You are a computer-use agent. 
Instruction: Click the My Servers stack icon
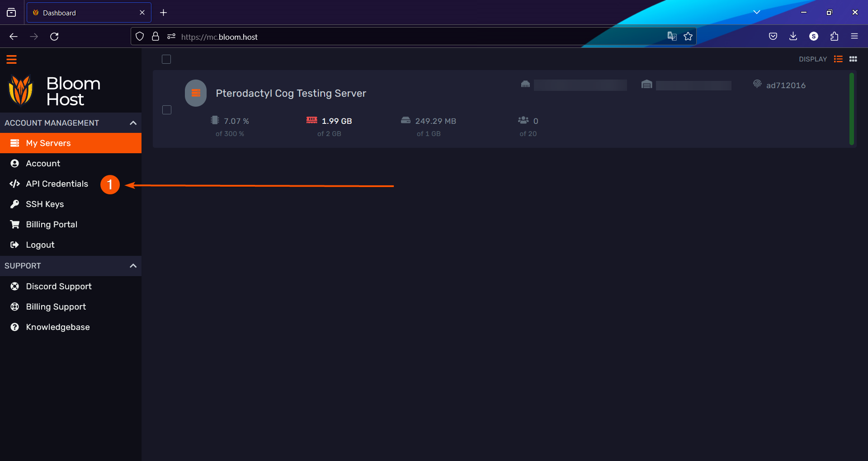tap(14, 143)
